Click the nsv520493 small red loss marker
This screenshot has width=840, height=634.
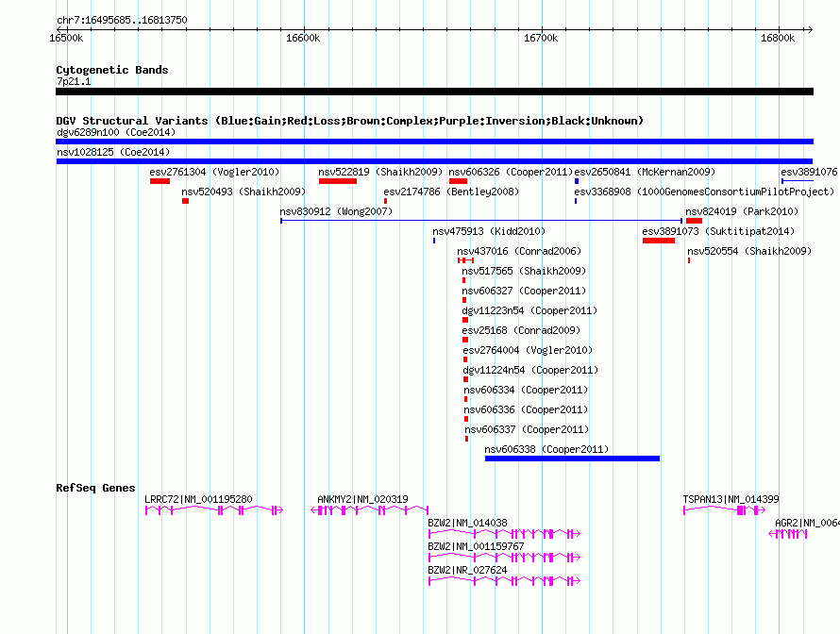(185, 201)
